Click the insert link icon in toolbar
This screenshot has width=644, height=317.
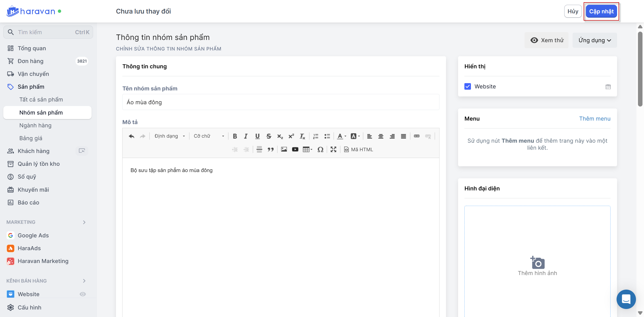(x=417, y=136)
